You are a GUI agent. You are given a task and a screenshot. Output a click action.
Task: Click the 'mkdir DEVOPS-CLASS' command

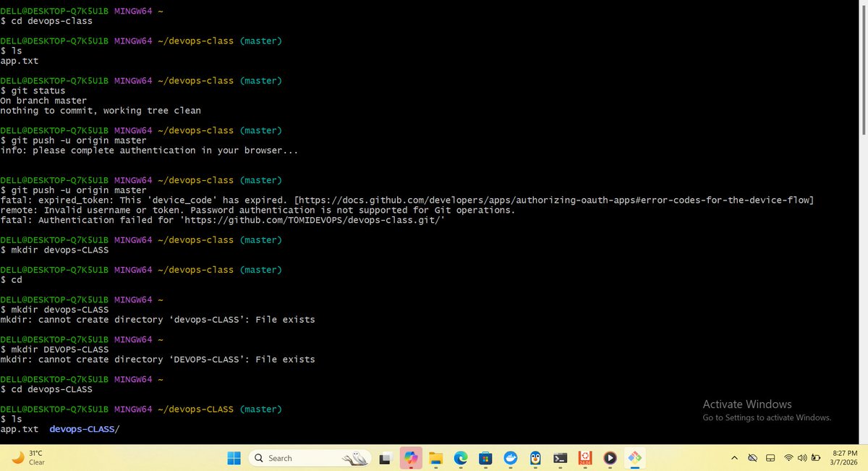point(59,349)
